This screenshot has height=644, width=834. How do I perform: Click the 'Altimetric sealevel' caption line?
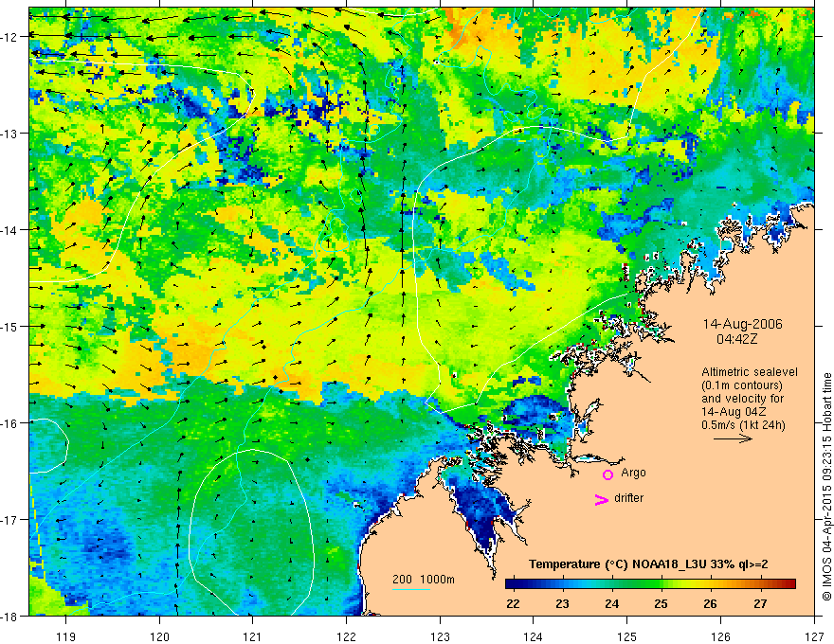(x=750, y=372)
